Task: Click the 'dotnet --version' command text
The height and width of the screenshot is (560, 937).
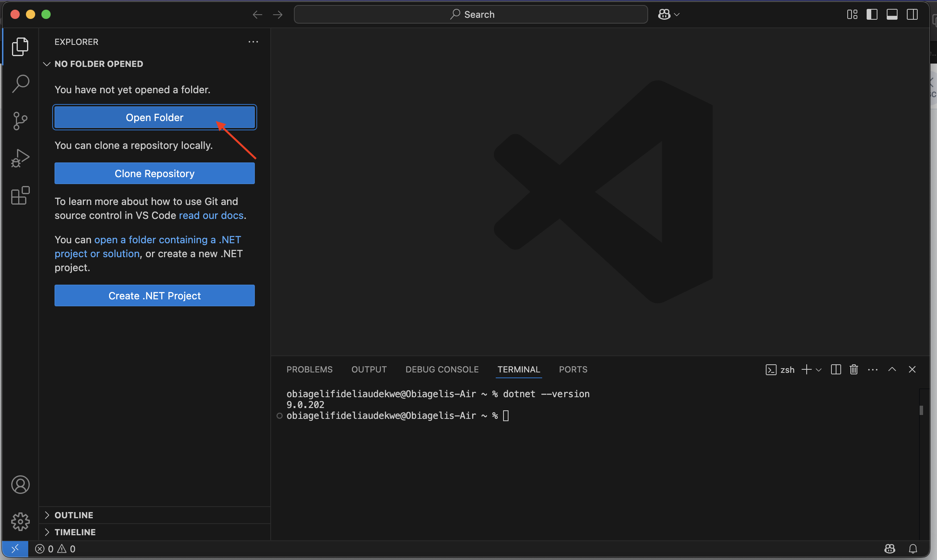Action: click(546, 394)
